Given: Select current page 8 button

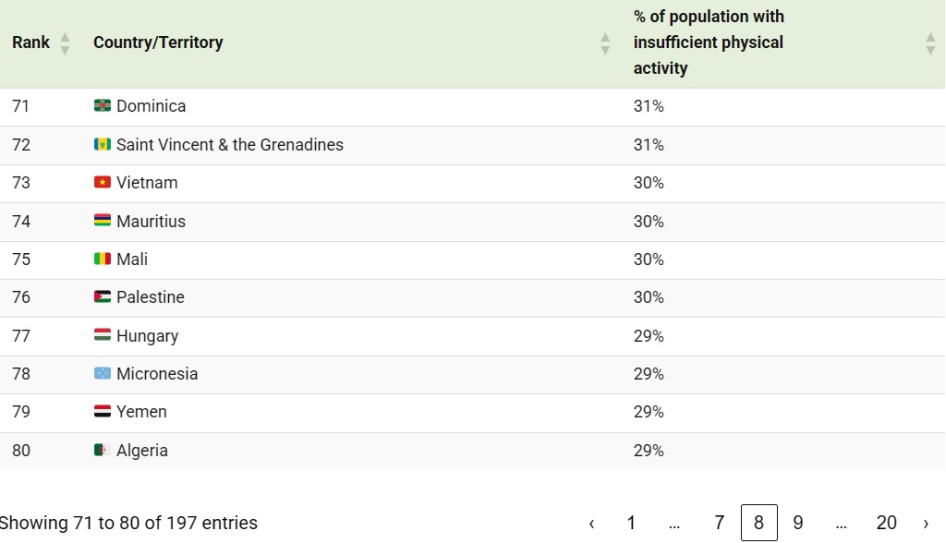Looking at the screenshot, I should (x=759, y=522).
